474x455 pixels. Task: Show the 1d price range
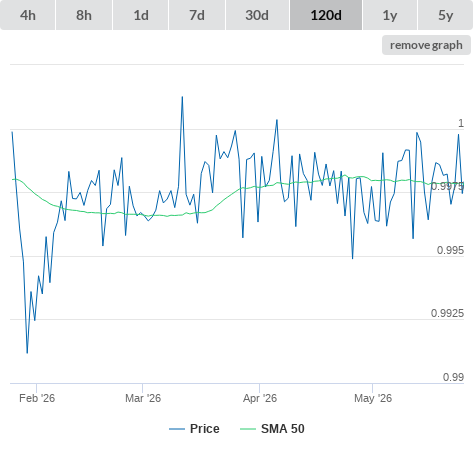(141, 15)
